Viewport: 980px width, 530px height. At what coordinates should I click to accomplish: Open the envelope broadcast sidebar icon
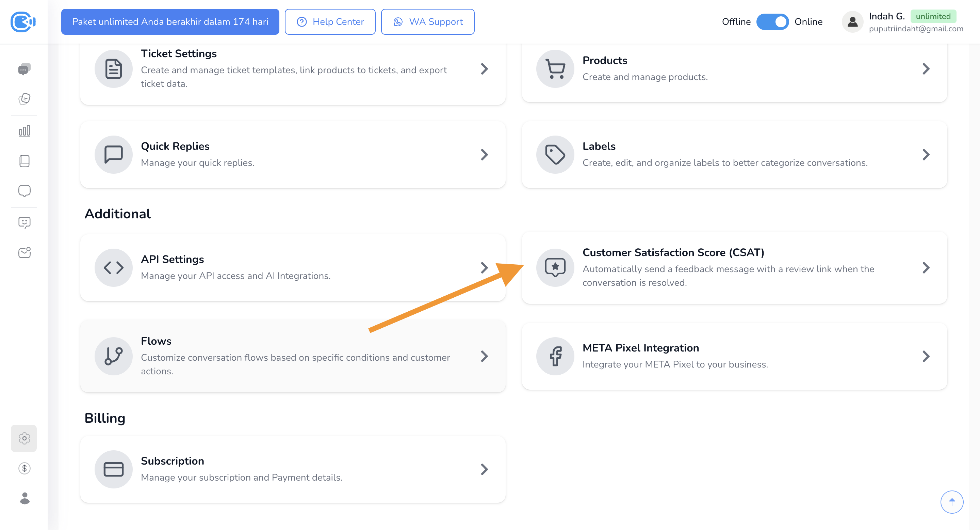click(x=24, y=252)
